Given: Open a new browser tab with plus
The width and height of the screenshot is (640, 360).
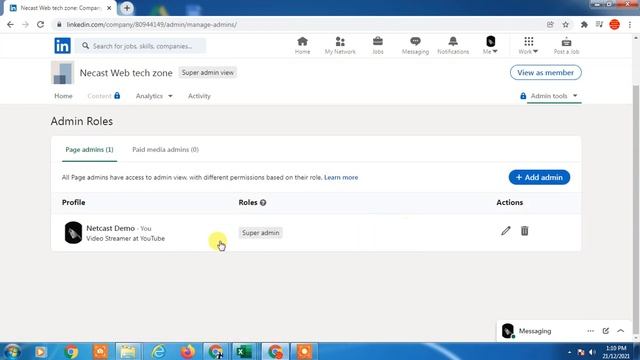Looking at the screenshot, I should (127, 8).
